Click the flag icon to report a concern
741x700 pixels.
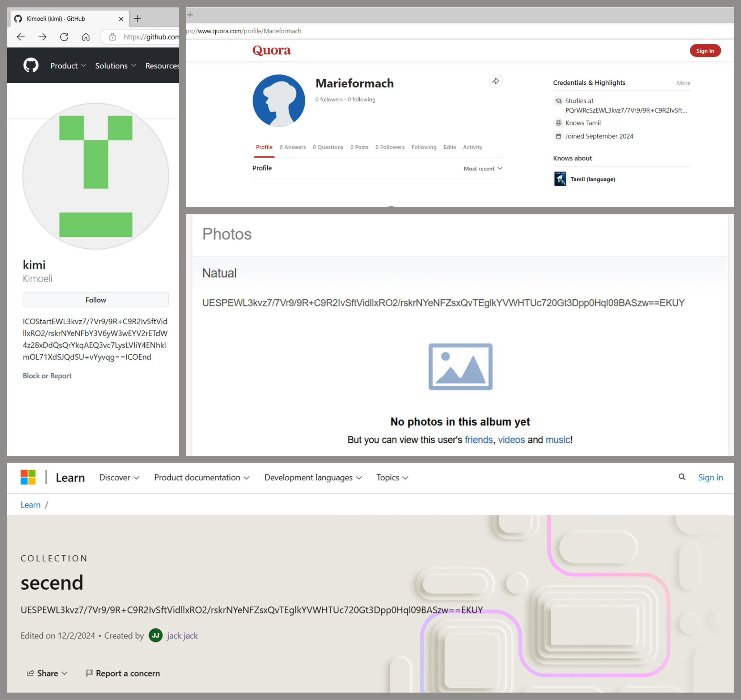(x=89, y=674)
